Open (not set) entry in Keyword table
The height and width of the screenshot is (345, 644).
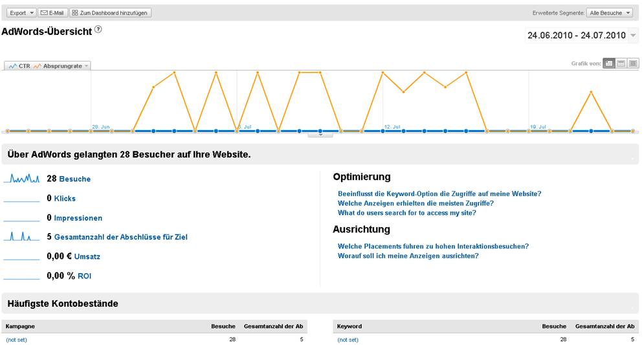[x=348, y=340]
